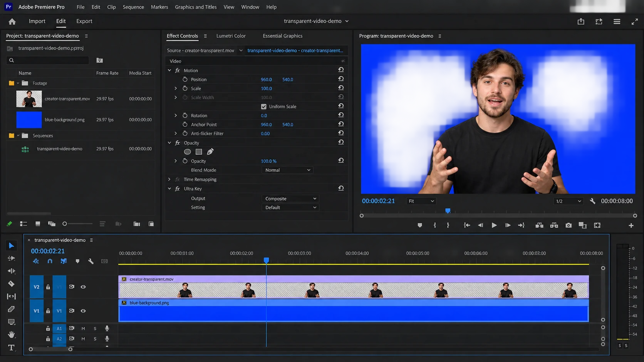644x362 pixels.
Task: Open Quick Export share icon
Action: pos(581,22)
